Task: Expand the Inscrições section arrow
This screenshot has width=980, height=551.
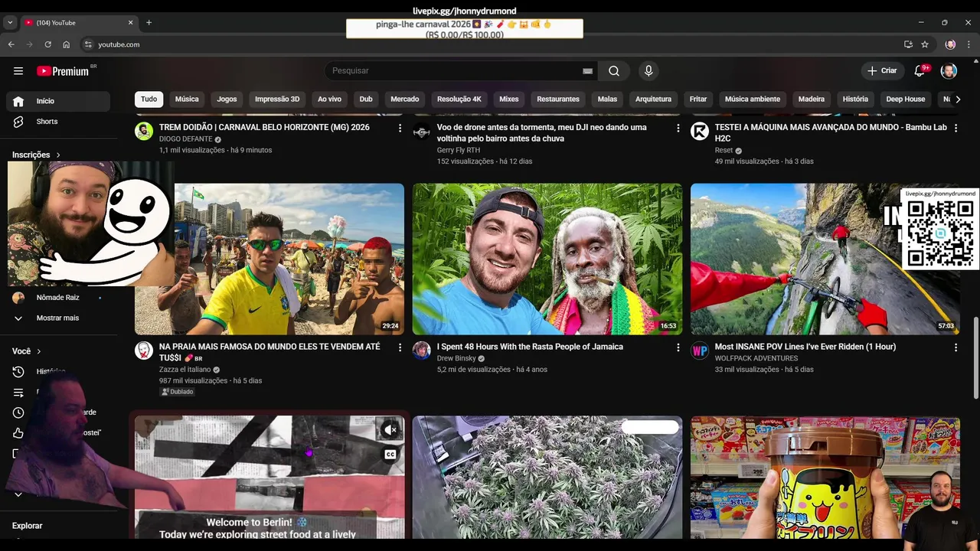Action: [58, 155]
